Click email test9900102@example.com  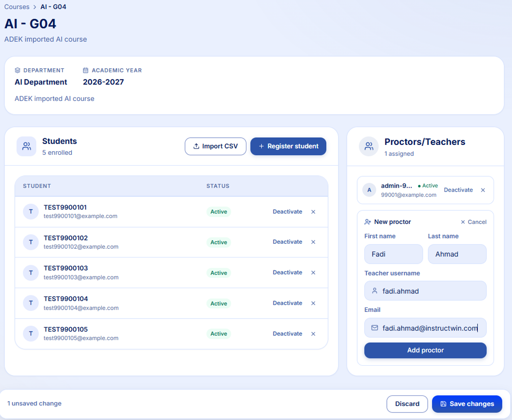click(x=81, y=247)
